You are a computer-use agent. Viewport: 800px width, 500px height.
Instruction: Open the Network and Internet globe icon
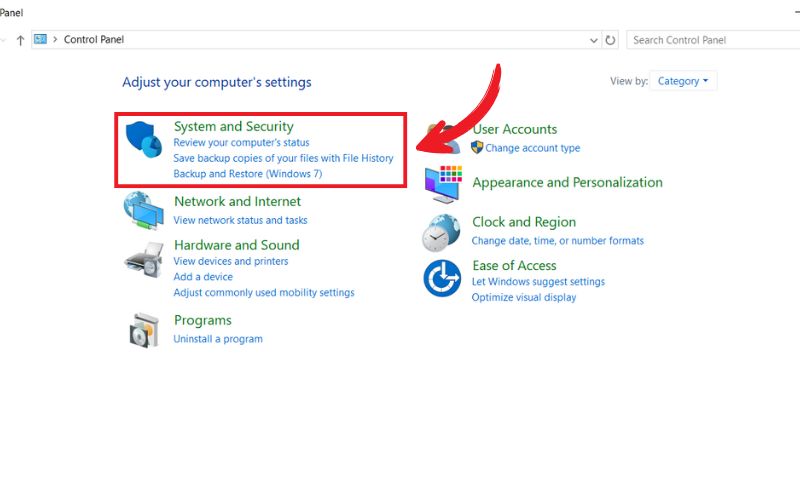pos(143,211)
